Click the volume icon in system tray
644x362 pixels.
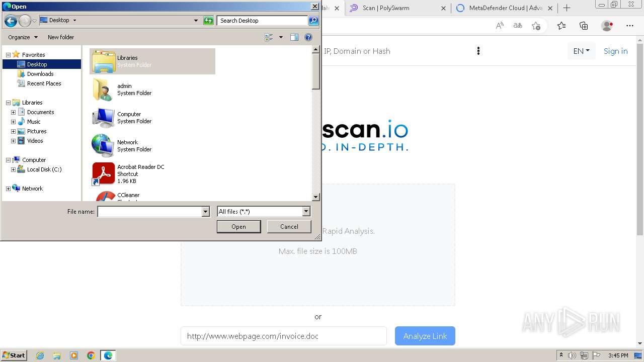[573, 355]
